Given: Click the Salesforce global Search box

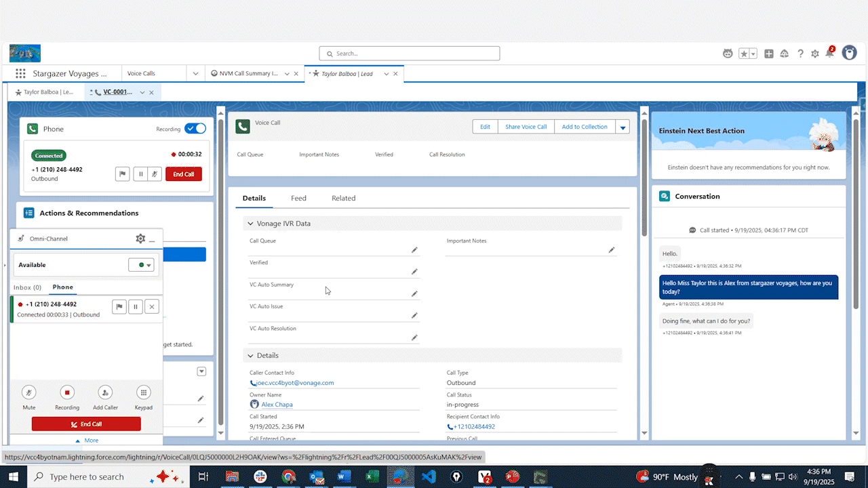Looking at the screenshot, I should click(409, 53).
